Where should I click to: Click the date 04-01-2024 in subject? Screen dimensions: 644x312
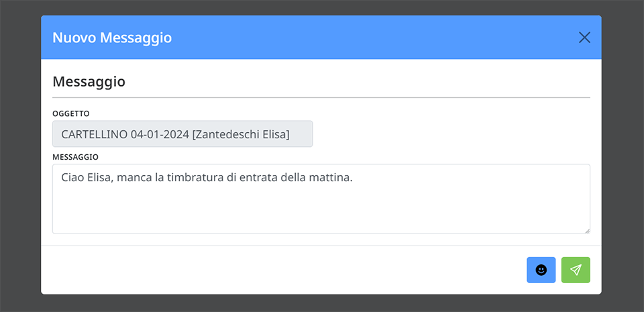click(160, 134)
